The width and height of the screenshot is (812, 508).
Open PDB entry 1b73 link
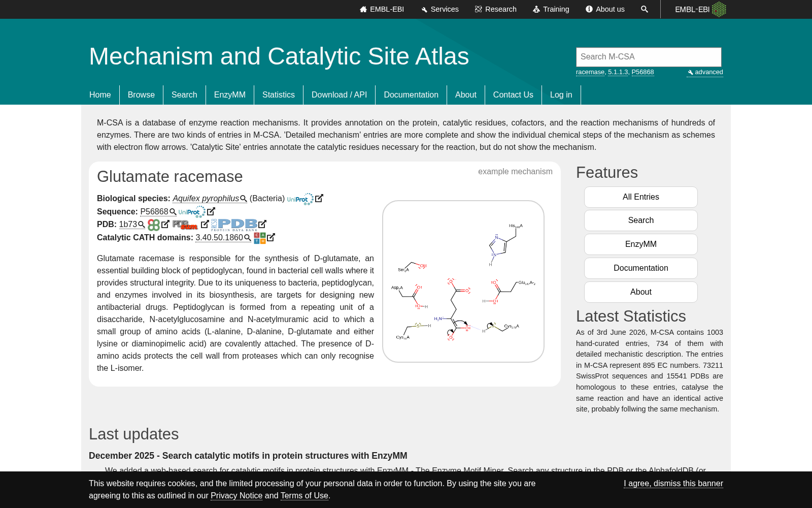pyautogui.click(x=132, y=225)
